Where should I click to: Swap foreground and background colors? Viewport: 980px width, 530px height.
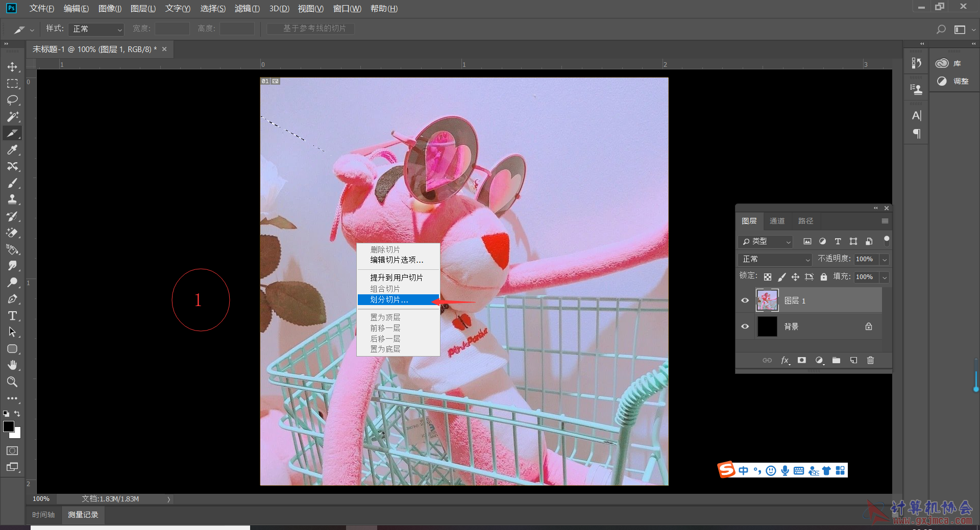17,414
